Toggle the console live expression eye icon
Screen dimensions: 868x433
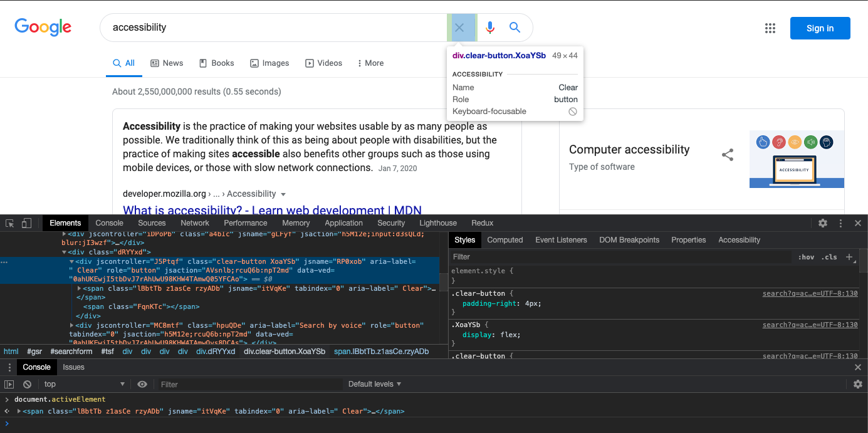coord(142,384)
